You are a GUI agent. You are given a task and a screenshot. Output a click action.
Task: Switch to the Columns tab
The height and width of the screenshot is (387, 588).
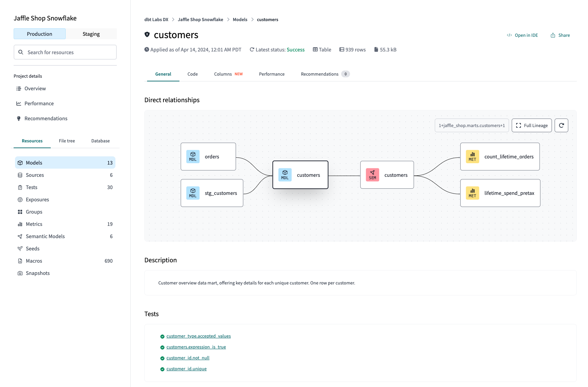(223, 74)
